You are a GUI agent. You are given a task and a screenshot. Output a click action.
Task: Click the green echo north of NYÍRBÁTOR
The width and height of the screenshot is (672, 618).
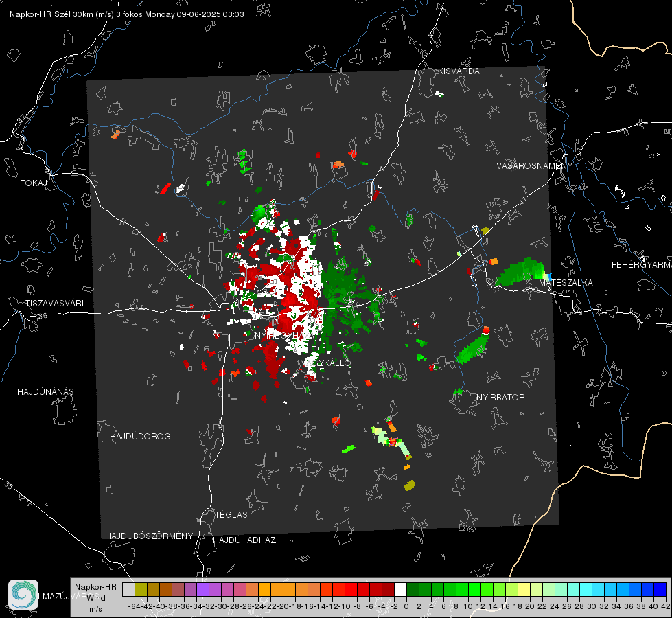click(473, 349)
